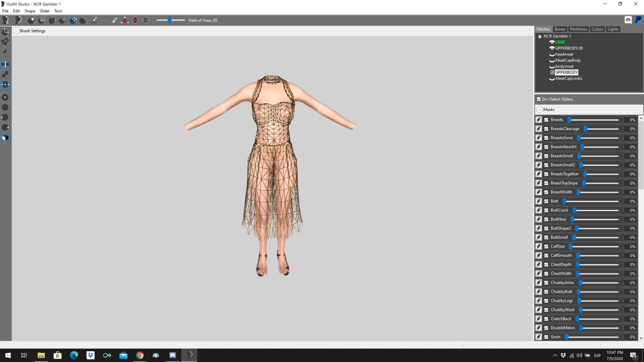Image resolution: width=644 pixels, height=362 pixels.
Task: Select the arrow Select tool
Action: pos(31,20)
